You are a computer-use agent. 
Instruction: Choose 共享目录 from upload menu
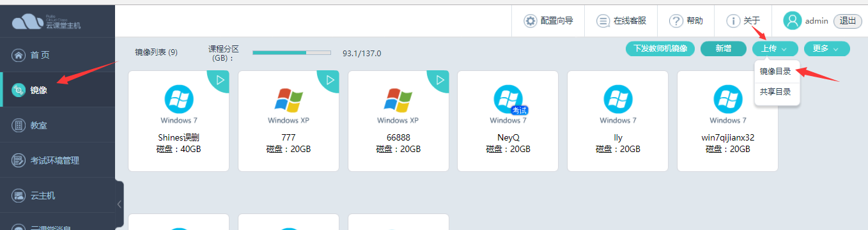[x=775, y=92]
